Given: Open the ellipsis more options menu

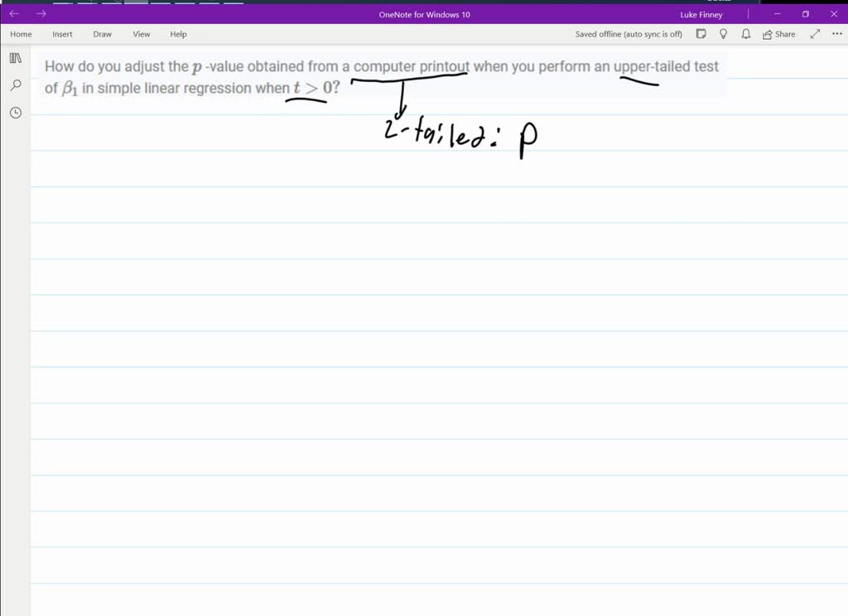Looking at the screenshot, I should tap(836, 34).
